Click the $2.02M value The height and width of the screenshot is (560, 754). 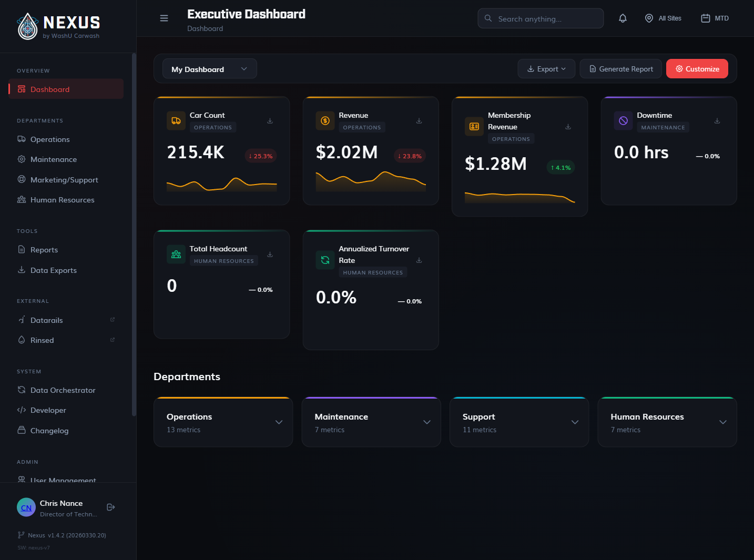point(347,152)
